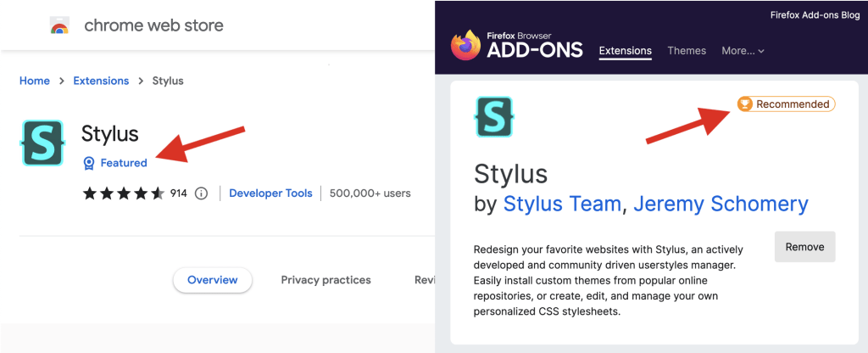Image resolution: width=868 pixels, height=353 pixels.
Task: Click the rating info circle icon
Action: (202, 193)
